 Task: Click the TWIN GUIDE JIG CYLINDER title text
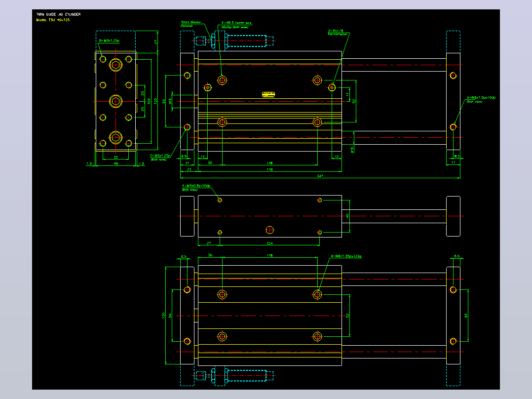[x=58, y=14]
